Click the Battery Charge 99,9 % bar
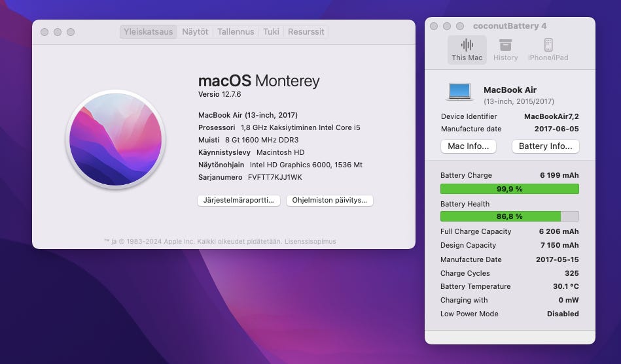Screen dimensions: 621x364 pos(510,189)
